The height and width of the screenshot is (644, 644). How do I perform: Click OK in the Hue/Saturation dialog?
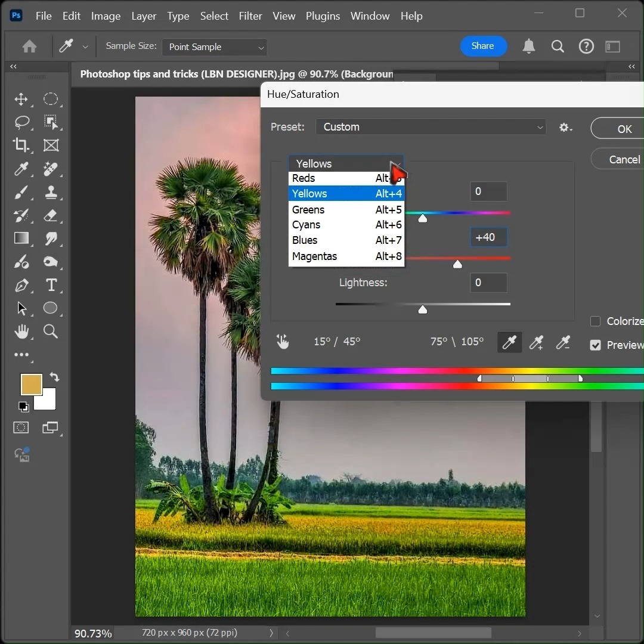(617, 129)
